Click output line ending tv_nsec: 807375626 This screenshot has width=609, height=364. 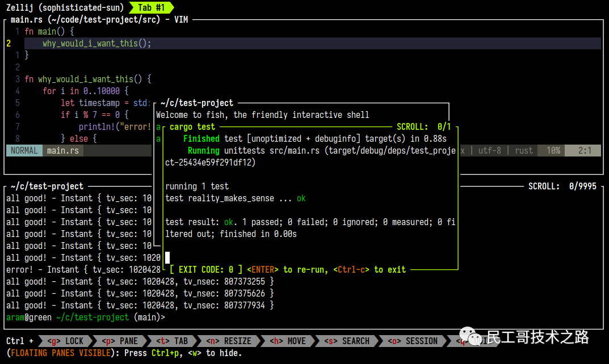tap(140, 293)
